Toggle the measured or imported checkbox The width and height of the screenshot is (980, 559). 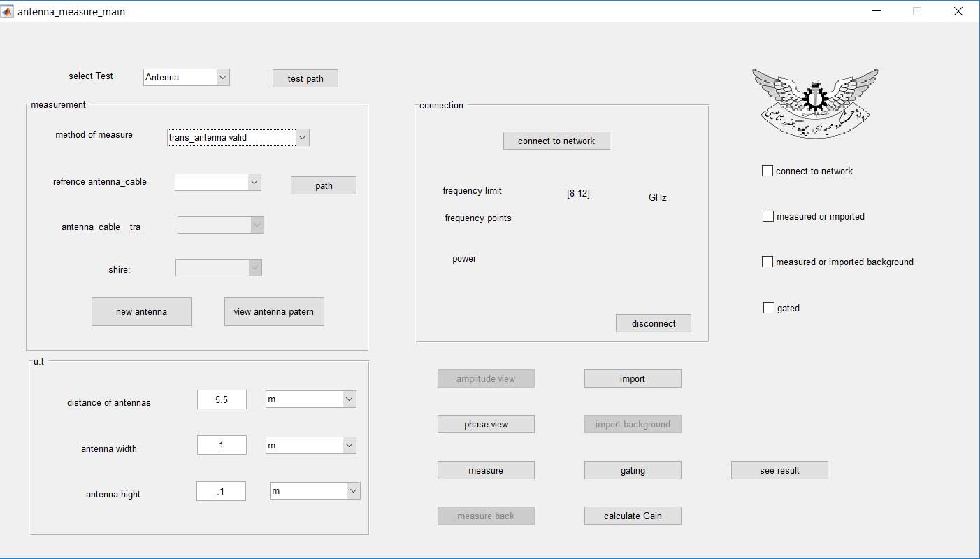click(768, 216)
